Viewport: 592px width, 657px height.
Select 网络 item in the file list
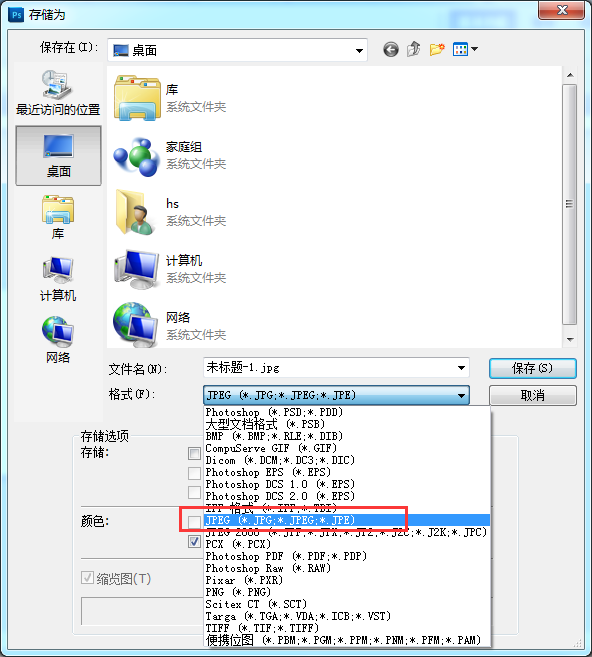pyautogui.click(x=170, y=326)
